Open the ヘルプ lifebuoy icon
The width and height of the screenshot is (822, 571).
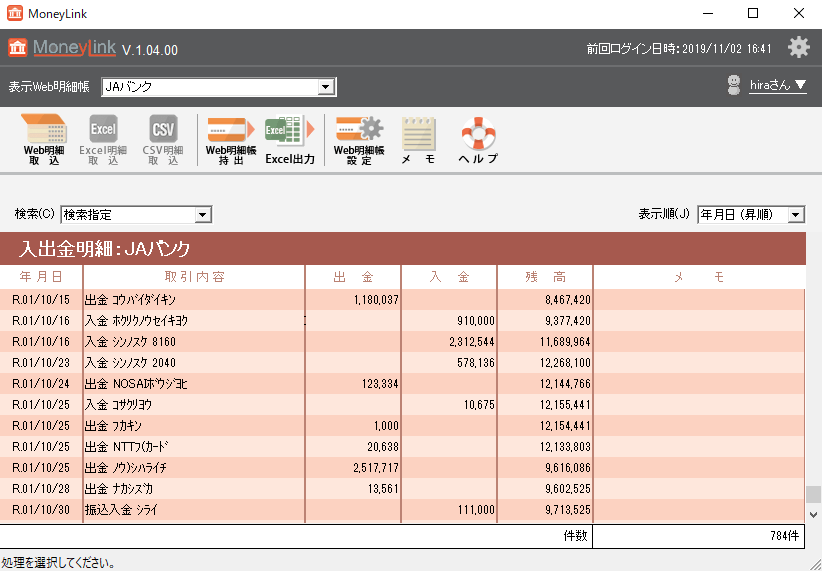(x=478, y=139)
